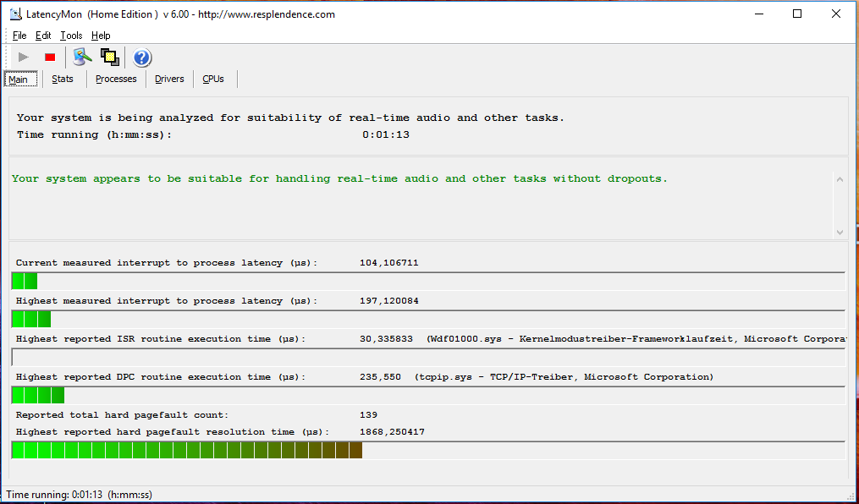
Task: Stop monitoring with the red square button
Action: click(x=50, y=57)
